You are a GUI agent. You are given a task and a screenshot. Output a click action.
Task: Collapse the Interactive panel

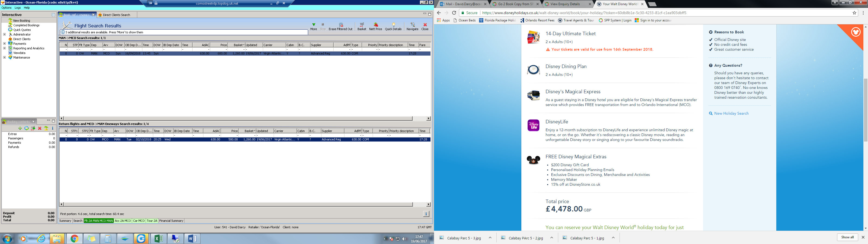[x=53, y=15]
